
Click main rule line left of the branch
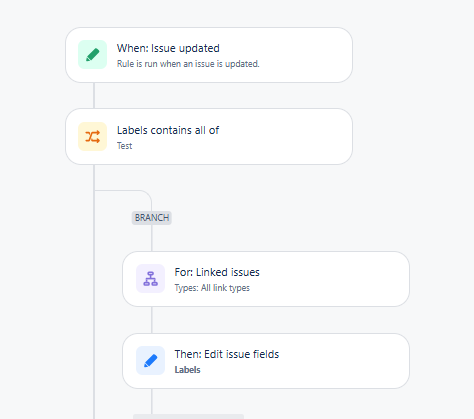coord(94,300)
